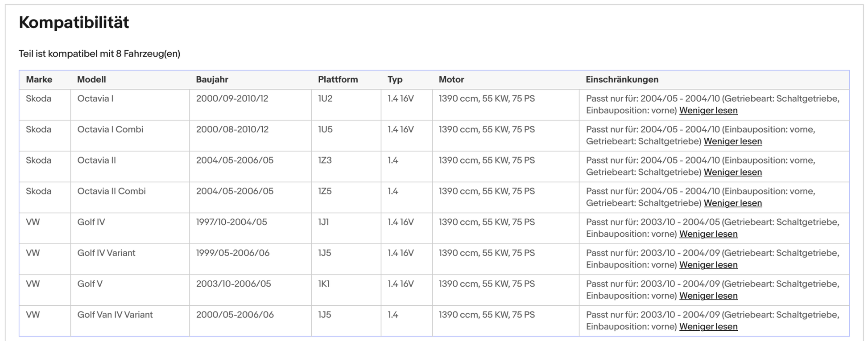Click 'Weniger lesen' in Octavia I Combi row
The image size is (868, 341).
click(x=732, y=141)
